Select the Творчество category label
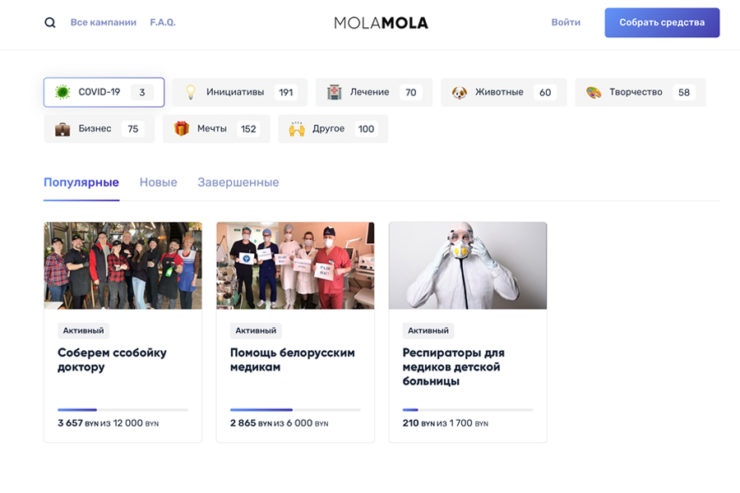Viewport: 740px width, 493px height. [x=636, y=92]
